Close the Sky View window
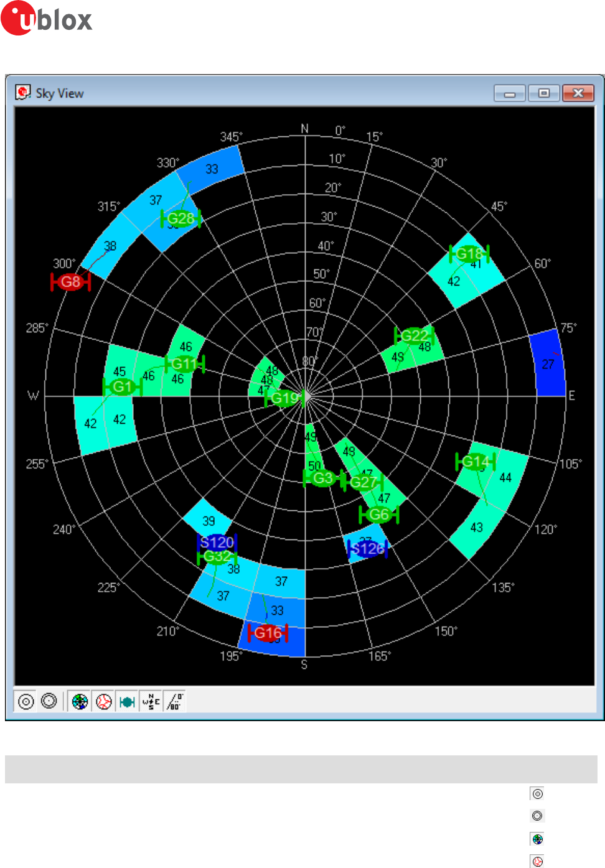Screen dimensions: 605x868 (x=578, y=93)
